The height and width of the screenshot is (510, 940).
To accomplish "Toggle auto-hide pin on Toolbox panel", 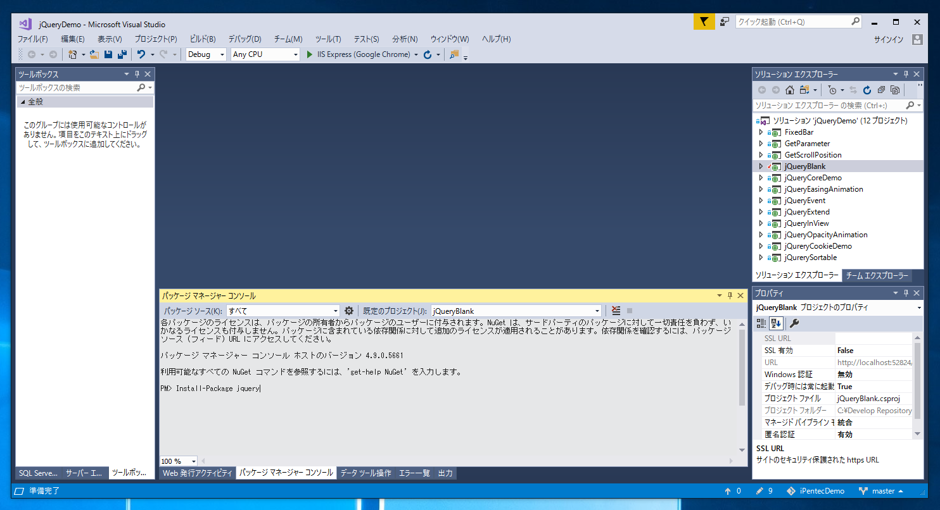I will 137,74.
